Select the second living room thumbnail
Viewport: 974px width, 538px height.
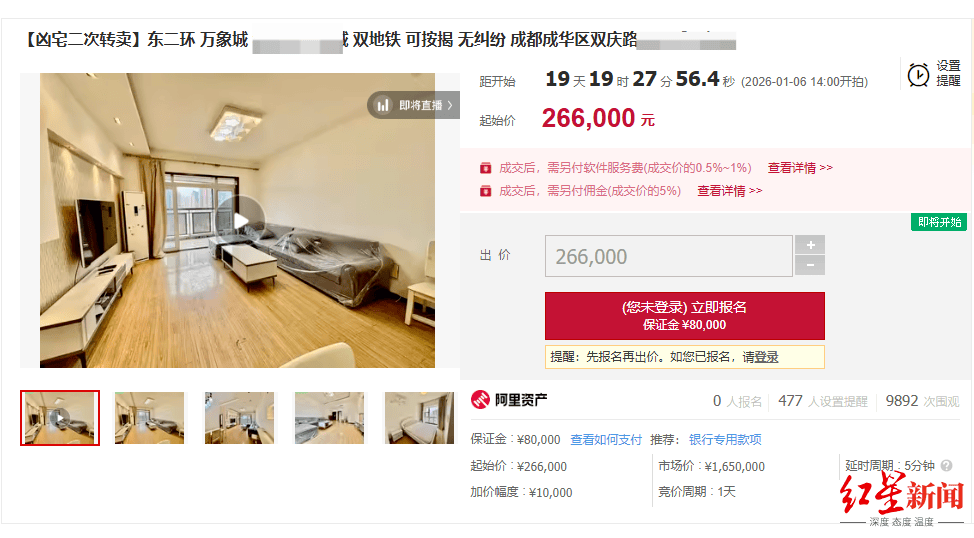click(x=150, y=417)
